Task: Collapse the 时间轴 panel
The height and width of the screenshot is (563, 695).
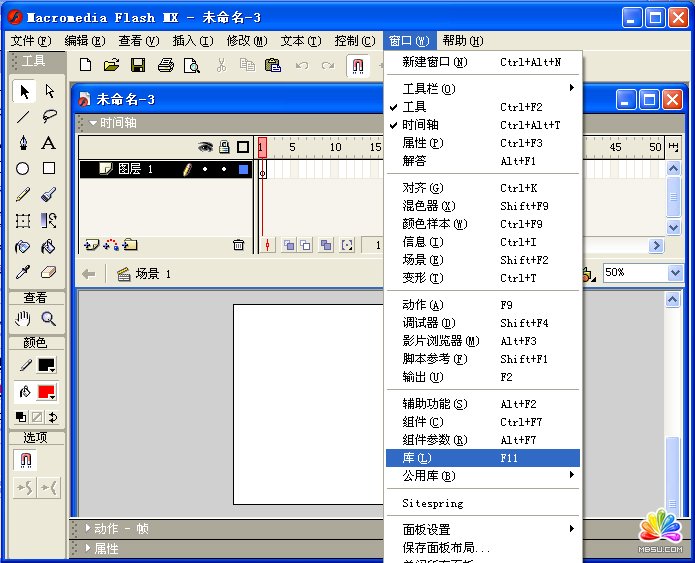Action: (x=94, y=123)
